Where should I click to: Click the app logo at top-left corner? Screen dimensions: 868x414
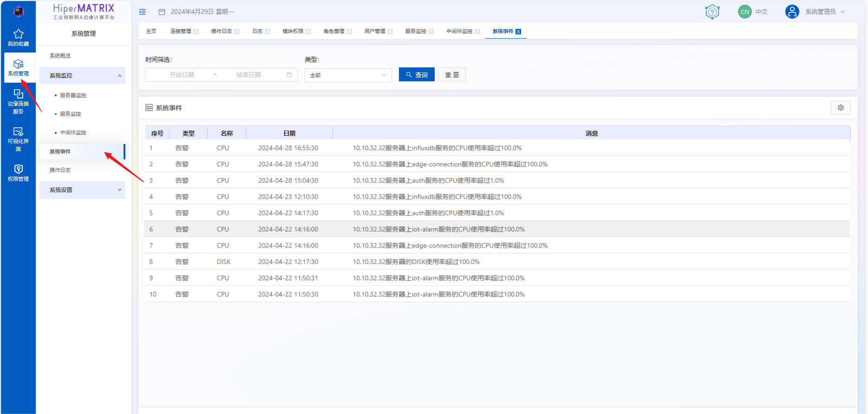click(19, 12)
